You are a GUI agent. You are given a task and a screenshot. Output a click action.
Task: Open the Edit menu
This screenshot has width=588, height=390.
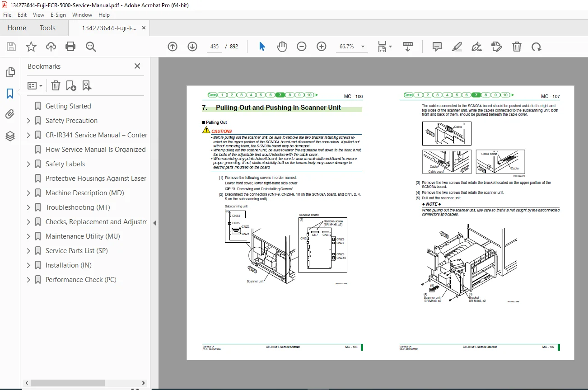click(x=22, y=15)
